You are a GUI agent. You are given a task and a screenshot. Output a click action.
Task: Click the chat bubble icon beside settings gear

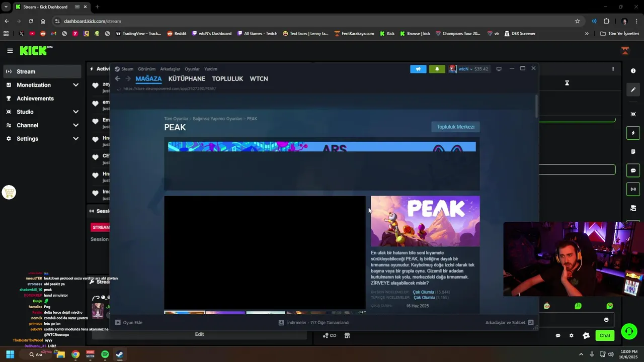557,335
